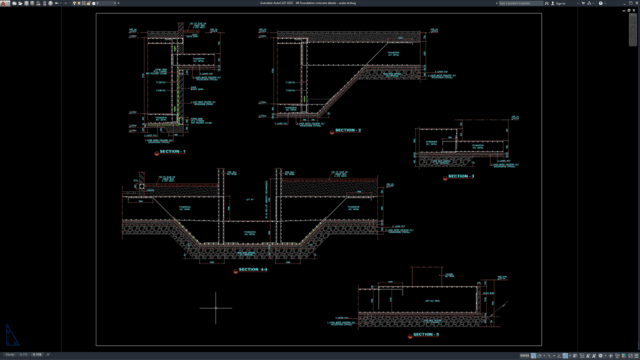
Task: Open the Help question mark icon
Action: [x=600, y=3]
